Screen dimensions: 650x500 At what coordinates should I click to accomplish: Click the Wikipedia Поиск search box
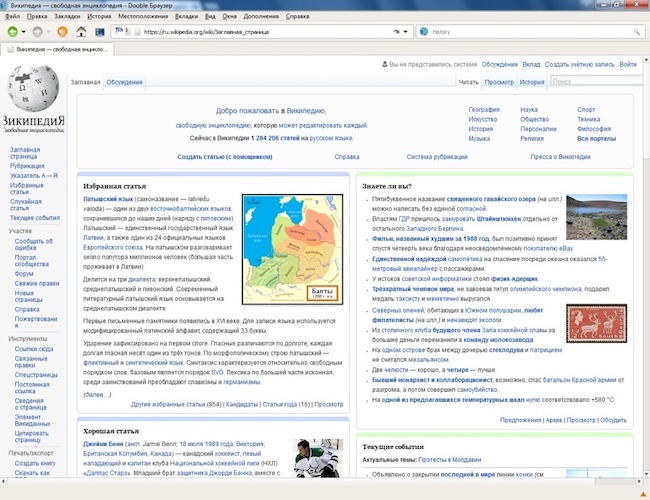pos(596,81)
